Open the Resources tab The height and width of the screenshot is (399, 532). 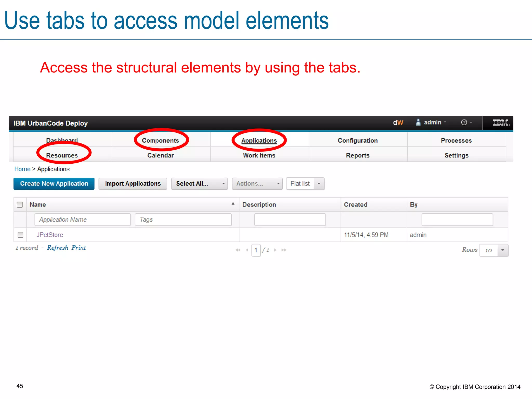click(62, 155)
